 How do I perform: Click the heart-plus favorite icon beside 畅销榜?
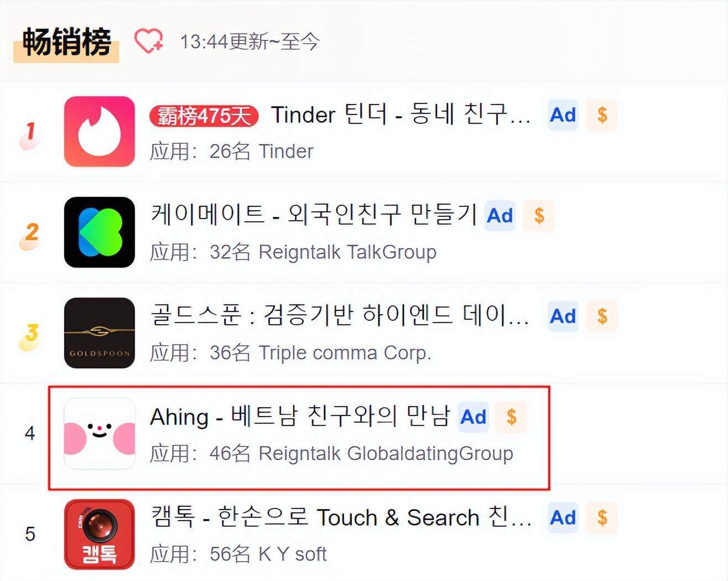pyautogui.click(x=149, y=41)
